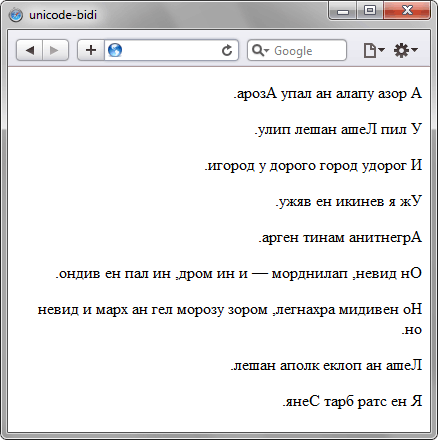Image resolution: width=438 pixels, height=440 pixels.
Task: Click the globe site icon in address bar
Action: 115,50
